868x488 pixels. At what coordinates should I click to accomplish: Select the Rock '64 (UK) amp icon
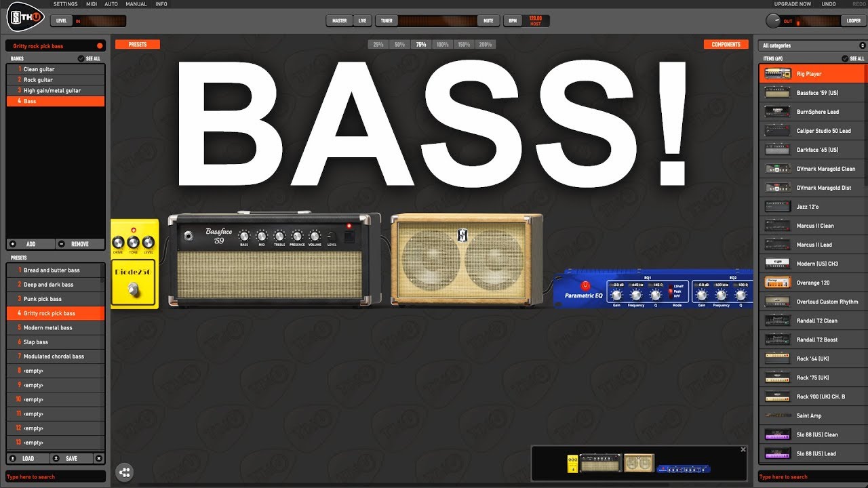pyautogui.click(x=776, y=359)
